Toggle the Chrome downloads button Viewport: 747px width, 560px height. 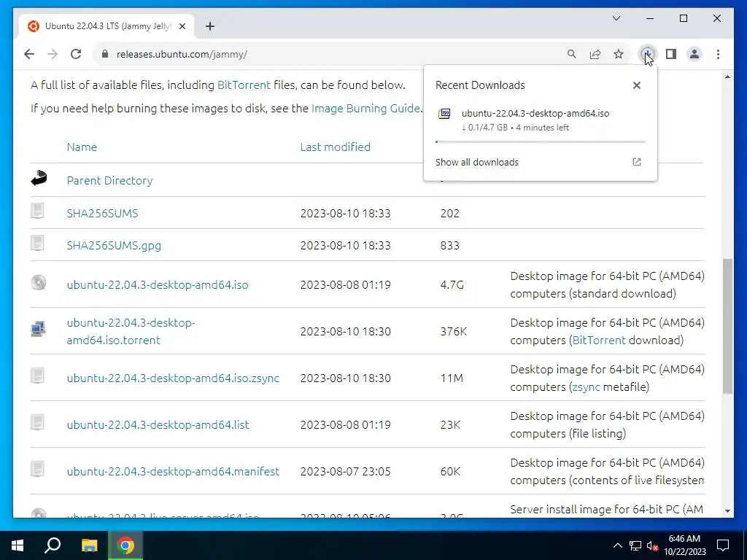coord(648,54)
